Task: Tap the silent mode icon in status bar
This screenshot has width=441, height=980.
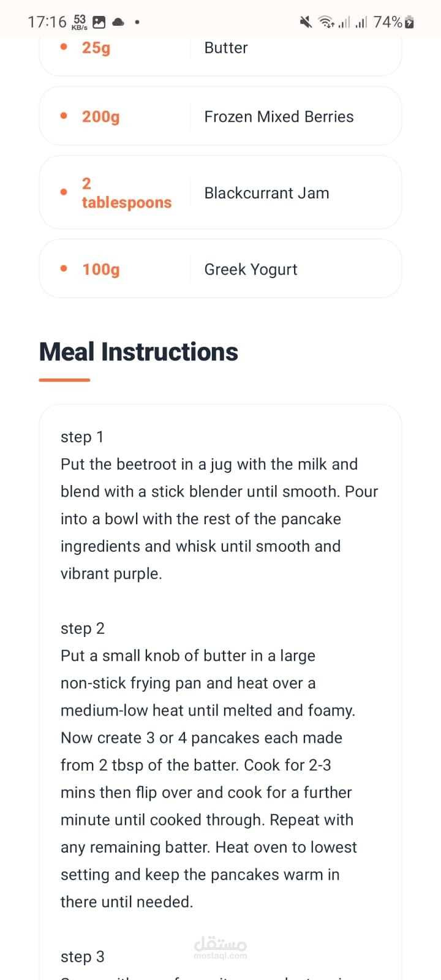Action: click(x=306, y=23)
